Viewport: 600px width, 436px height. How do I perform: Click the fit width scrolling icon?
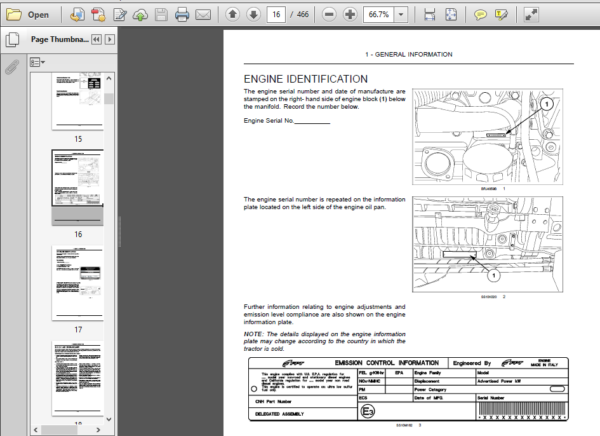point(430,15)
